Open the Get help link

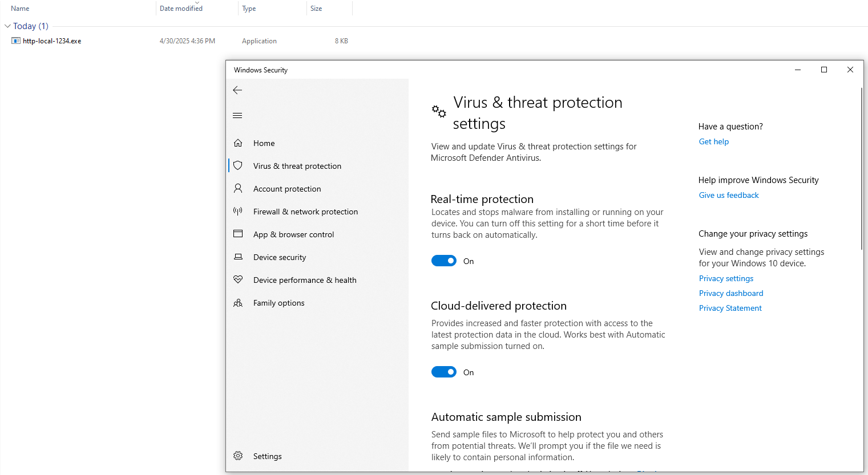coord(713,141)
